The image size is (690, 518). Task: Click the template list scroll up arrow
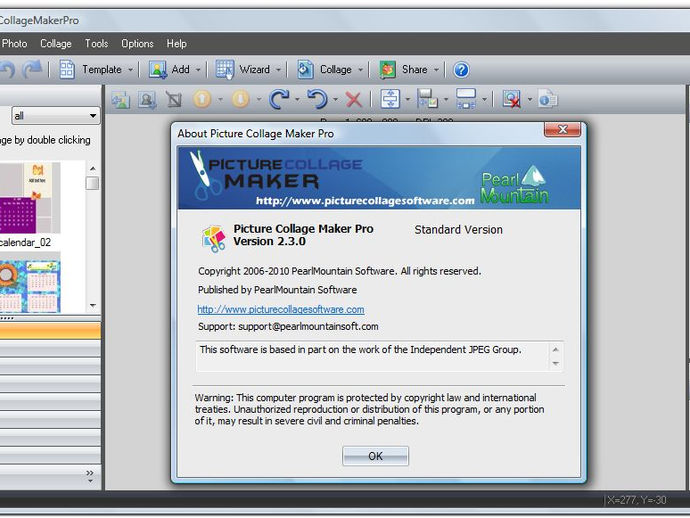(x=92, y=169)
